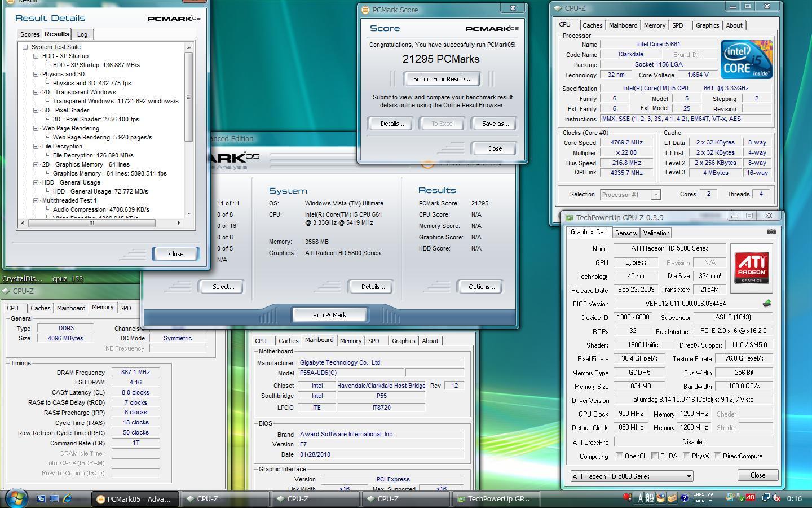The width and height of the screenshot is (812, 508).
Task: Click the vertical scrollbar thumb in Result Details
Action: 189,97
